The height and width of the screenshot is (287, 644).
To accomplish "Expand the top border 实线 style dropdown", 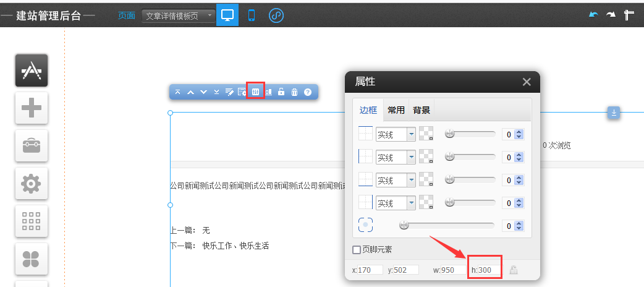I will (x=410, y=134).
